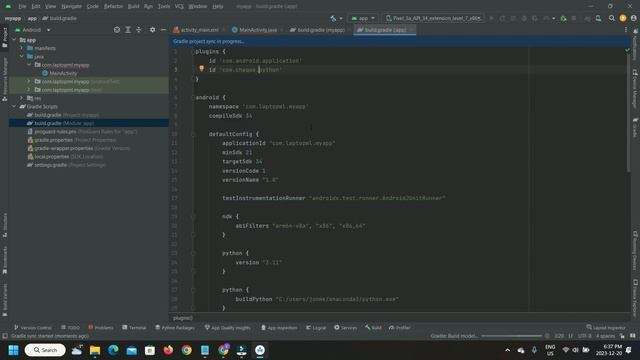This screenshot has width=640, height=360.
Task: Collapse the Gradle Scripts node
Action: point(14,106)
